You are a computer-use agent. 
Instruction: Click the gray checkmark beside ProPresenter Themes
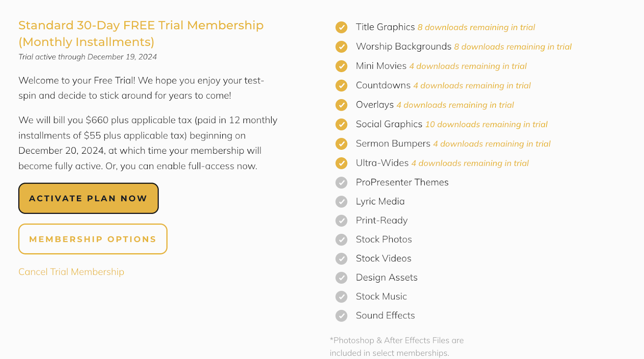pyautogui.click(x=341, y=183)
